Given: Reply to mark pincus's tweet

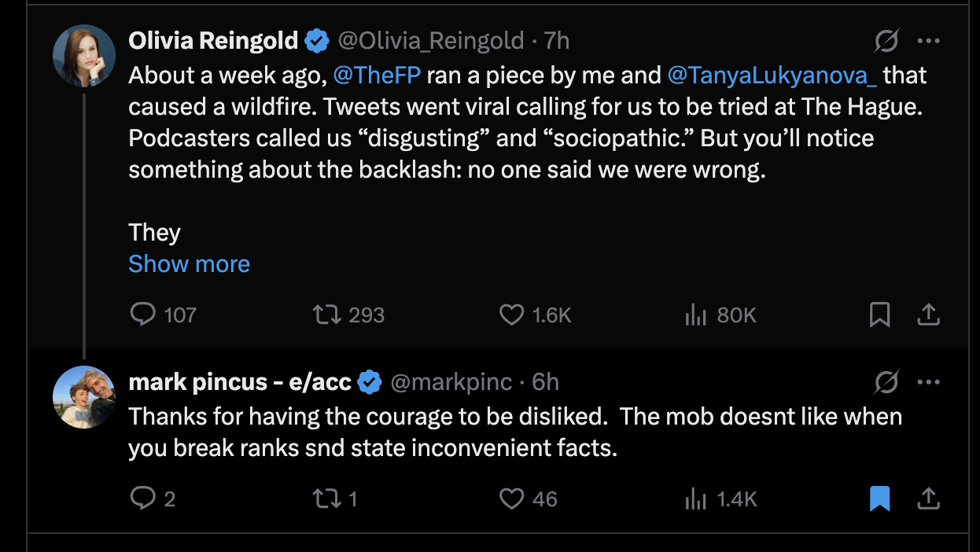Looking at the screenshot, I should coord(143,499).
